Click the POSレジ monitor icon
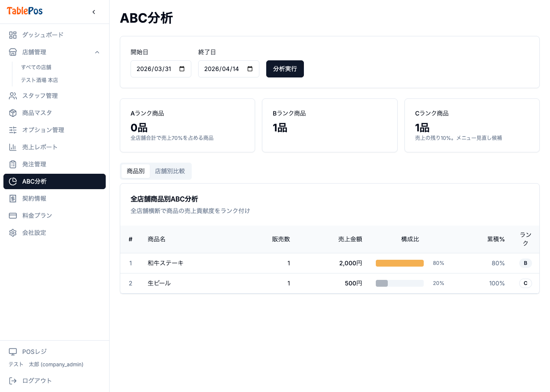Screen dimensions: 550x392 [x=13, y=352]
